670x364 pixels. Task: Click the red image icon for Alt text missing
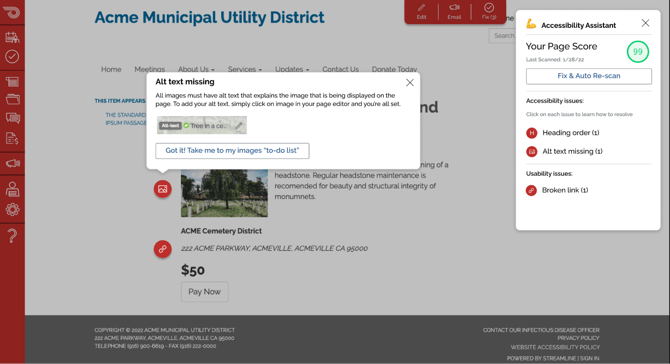click(532, 152)
